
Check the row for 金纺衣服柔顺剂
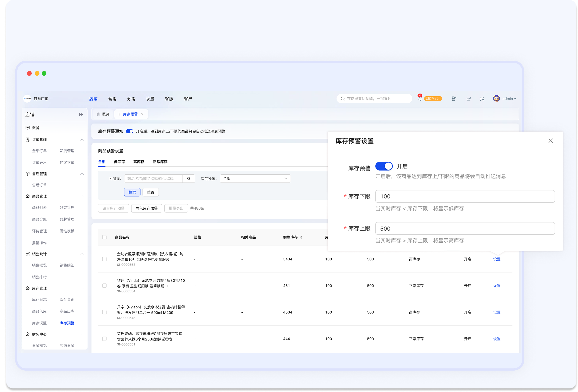point(104,259)
